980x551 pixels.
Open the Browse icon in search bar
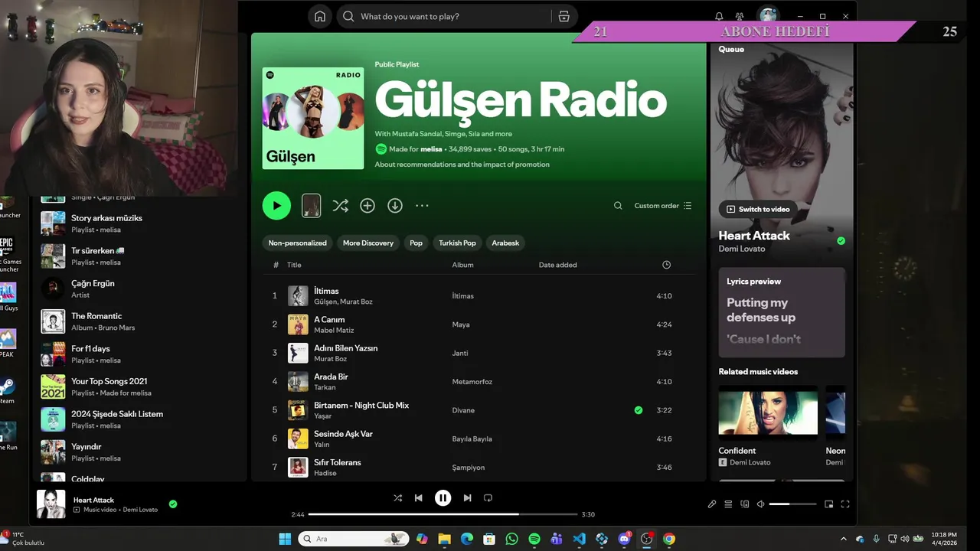point(563,16)
